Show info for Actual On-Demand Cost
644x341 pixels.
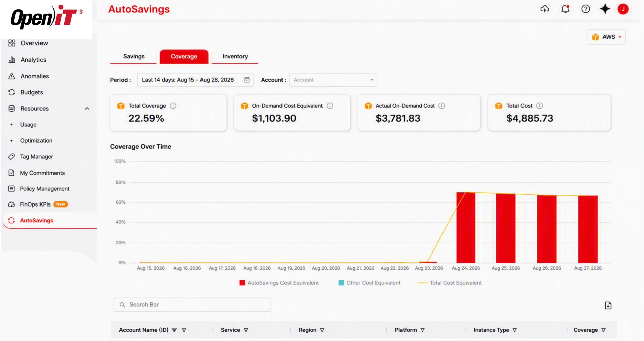pyautogui.click(x=442, y=106)
